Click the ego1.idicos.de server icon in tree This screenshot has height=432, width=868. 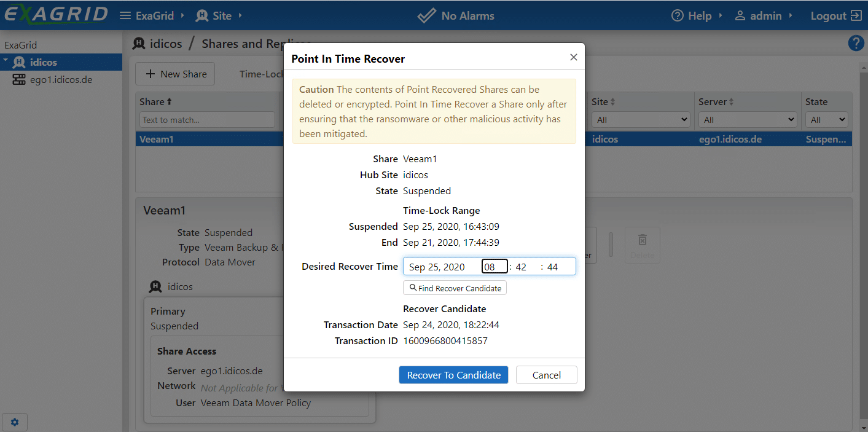pyautogui.click(x=19, y=79)
